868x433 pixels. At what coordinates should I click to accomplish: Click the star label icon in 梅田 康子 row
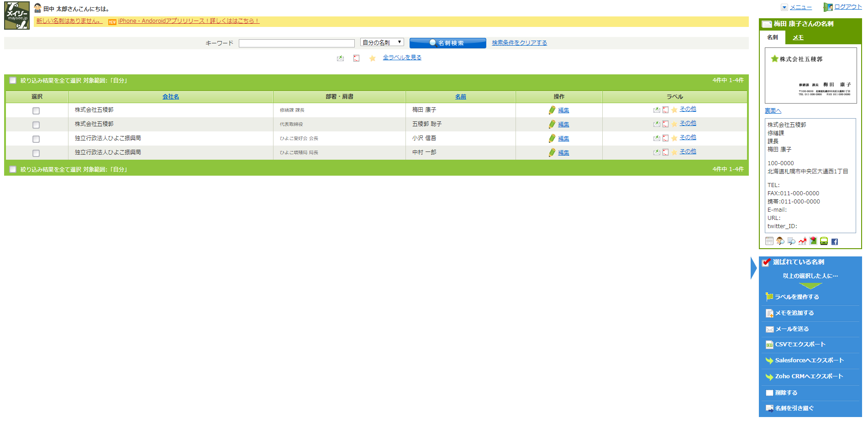click(x=674, y=110)
